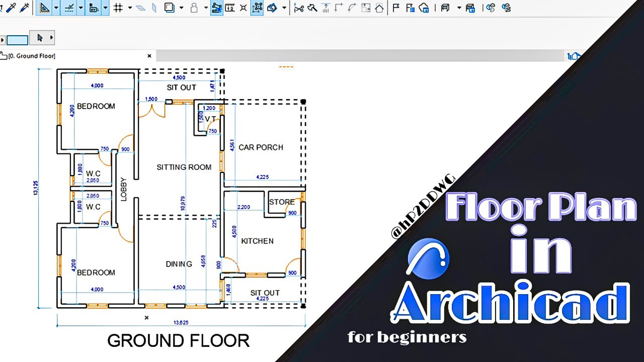Screen dimensions: 644x362
Task: Click the ruler icon showing 12
Action: coord(230,8)
